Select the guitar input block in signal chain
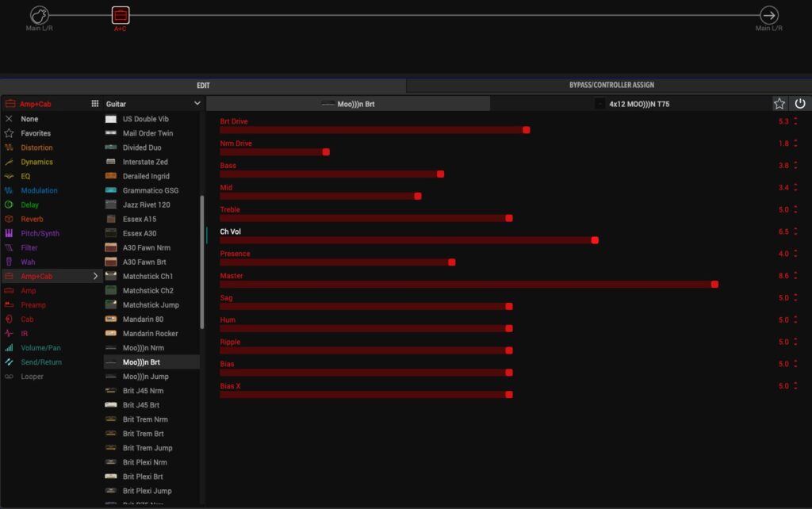Screen dimensions: 812x509 coord(40,15)
